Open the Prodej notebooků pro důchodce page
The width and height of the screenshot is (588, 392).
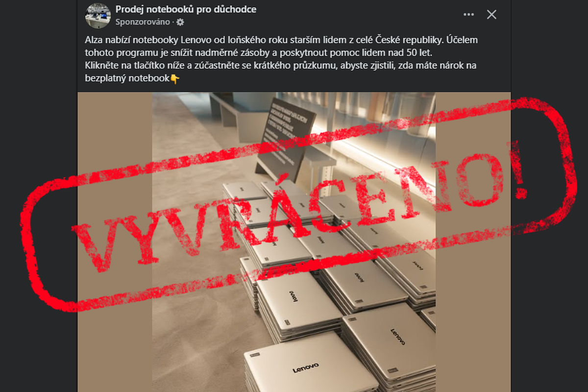point(186,9)
